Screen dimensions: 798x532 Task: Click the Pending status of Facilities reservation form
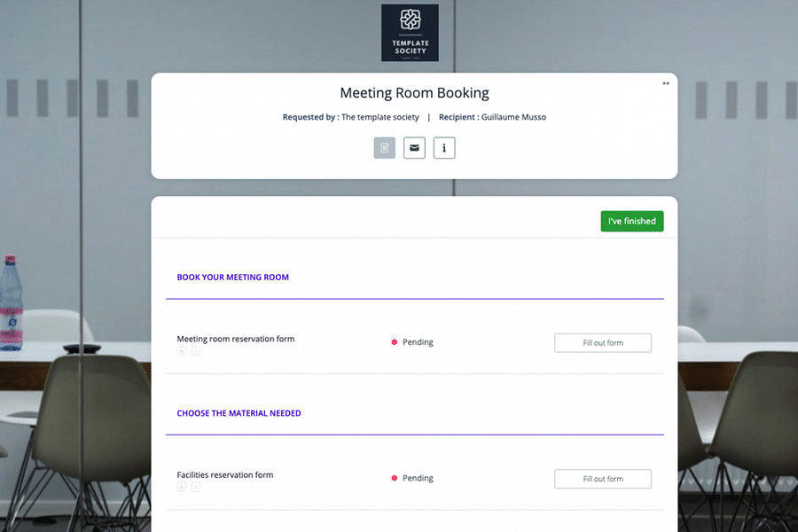click(417, 477)
